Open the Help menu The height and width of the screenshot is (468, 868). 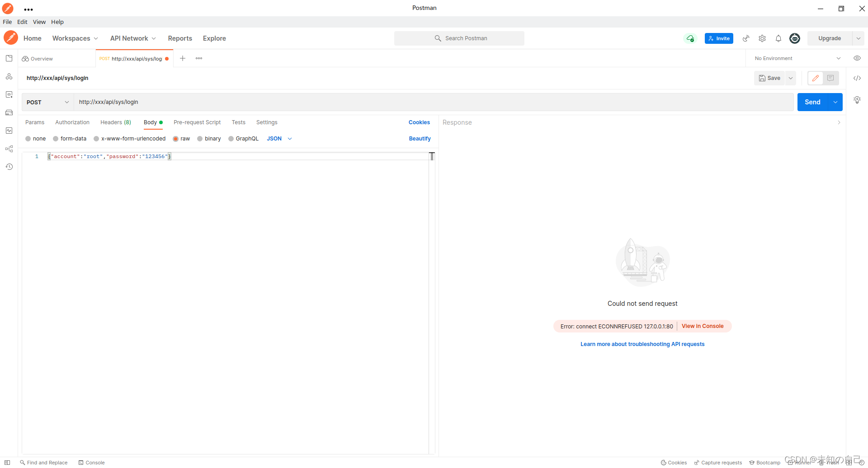[57, 22]
